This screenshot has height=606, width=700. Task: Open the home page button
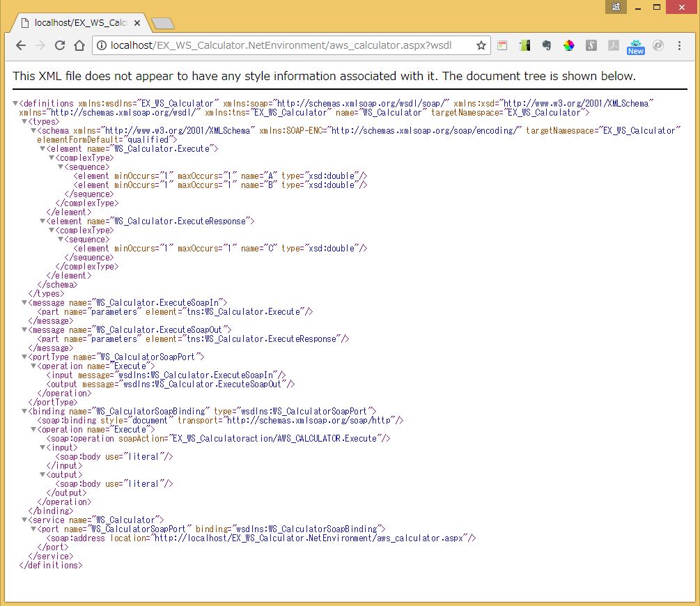(79, 45)
